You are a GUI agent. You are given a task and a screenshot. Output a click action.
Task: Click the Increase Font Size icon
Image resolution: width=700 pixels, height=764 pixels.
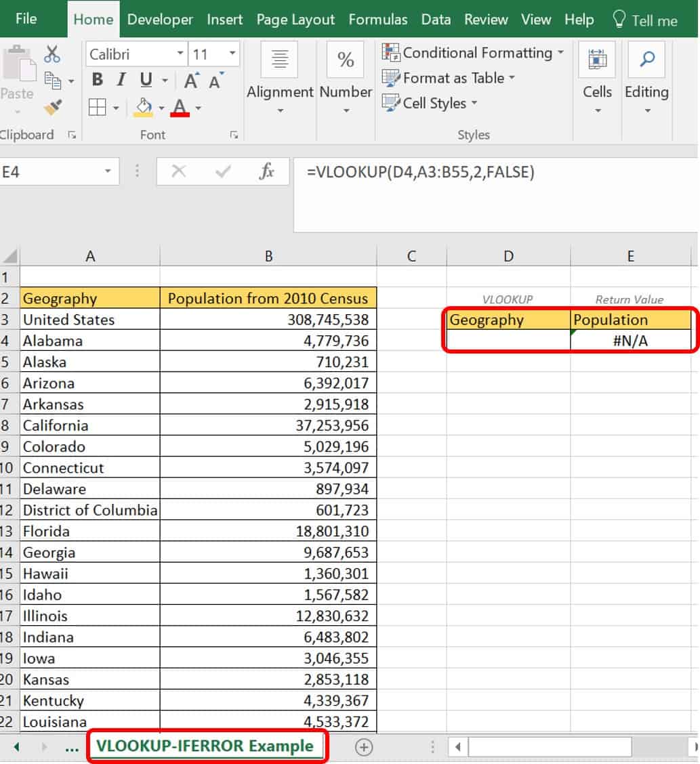(192, 81)
